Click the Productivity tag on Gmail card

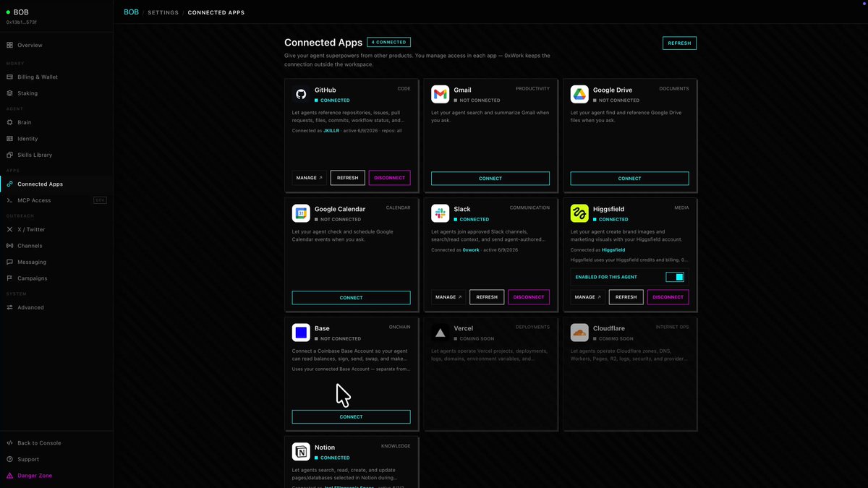(x=532, y=89)
